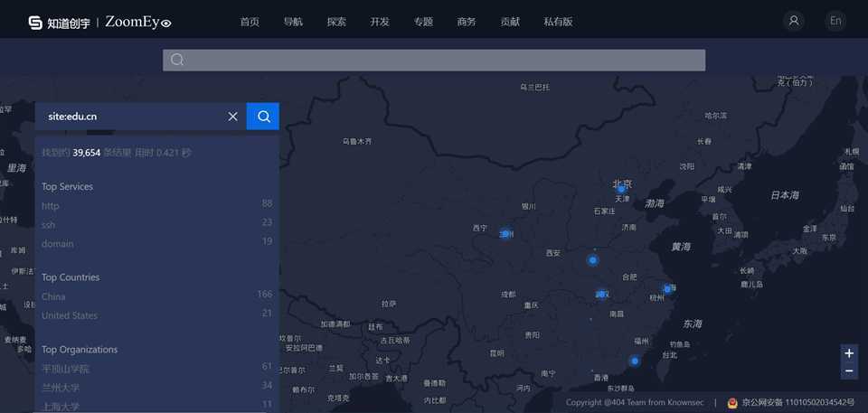Click the 39,654 results count
Screen dimensions: 868x413
tap(87, 152)
